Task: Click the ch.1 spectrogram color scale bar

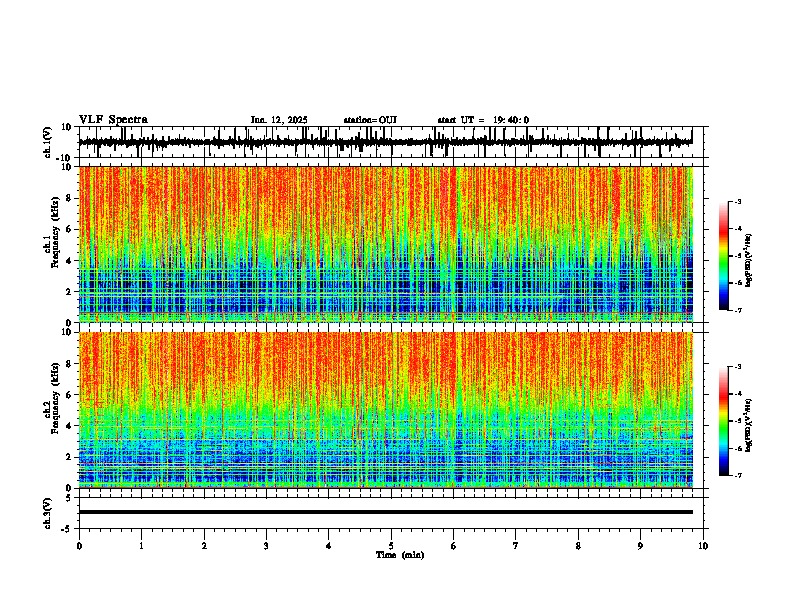Action: [724, 256]
